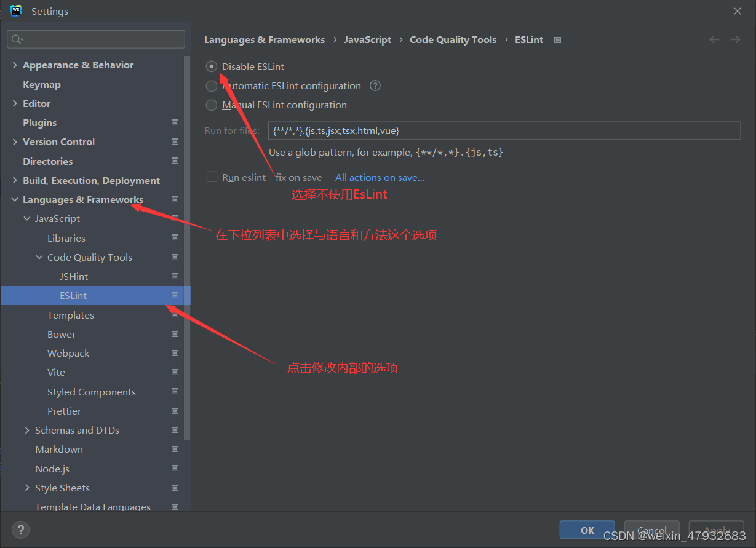The width and height of the screenshot is (756, 548).
Task: Select Automatic ESLint configuration option
Action: [212, 85]
